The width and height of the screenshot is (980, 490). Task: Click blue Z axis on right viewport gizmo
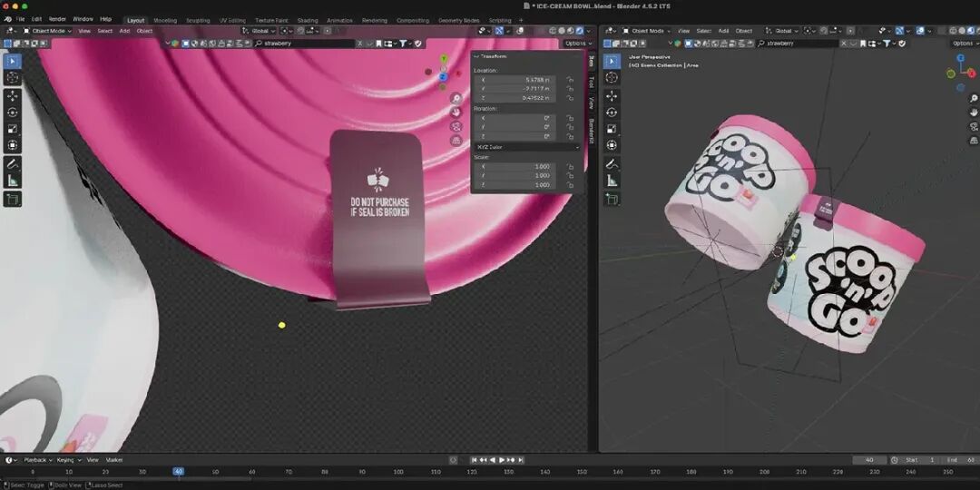coord(961,58)
